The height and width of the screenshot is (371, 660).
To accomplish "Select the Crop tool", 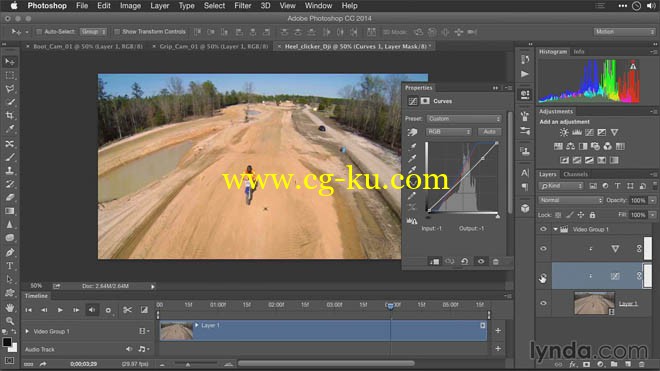I will point(9,115).
